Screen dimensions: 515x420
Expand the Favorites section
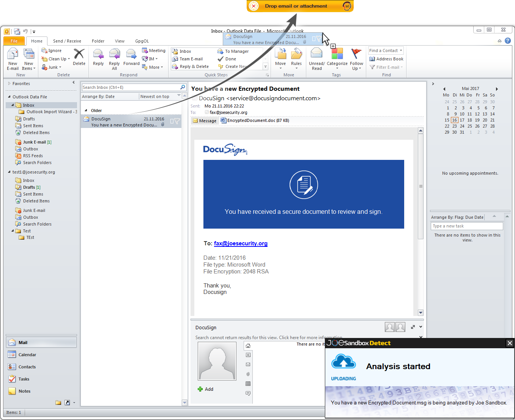(9, 84)
